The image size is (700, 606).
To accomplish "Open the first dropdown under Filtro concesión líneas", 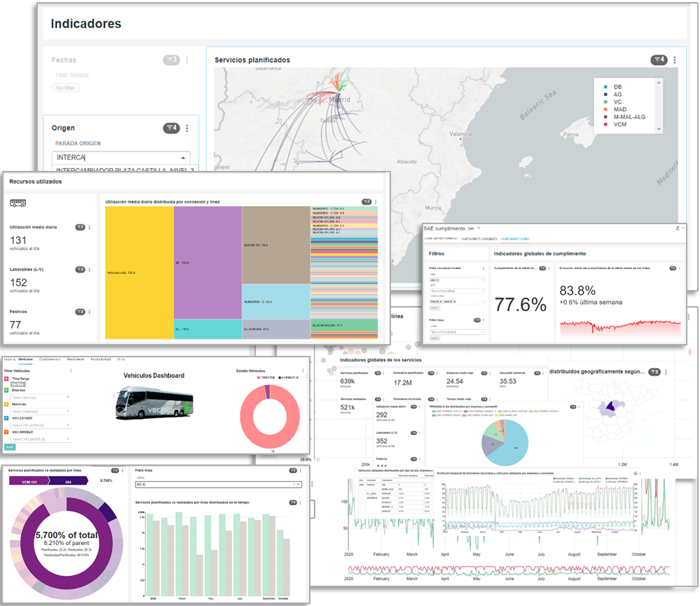I will [x=457, y=280].
